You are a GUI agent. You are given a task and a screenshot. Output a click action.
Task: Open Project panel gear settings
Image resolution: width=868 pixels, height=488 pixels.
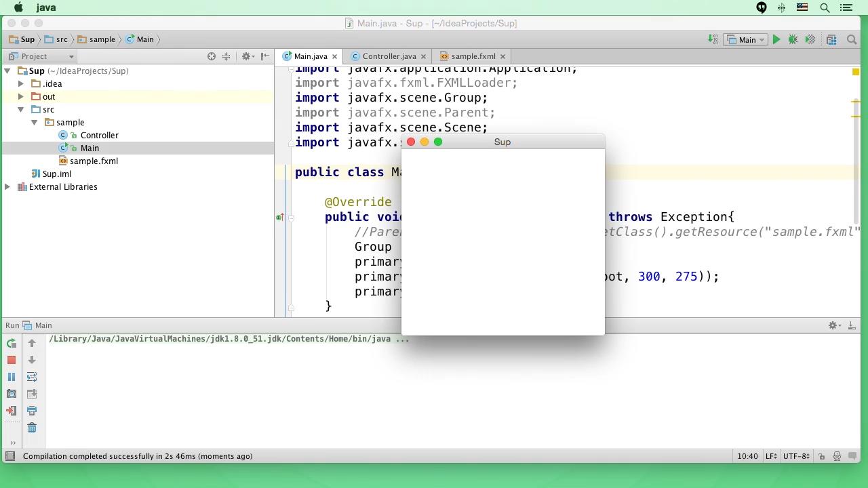click(248, 56)
